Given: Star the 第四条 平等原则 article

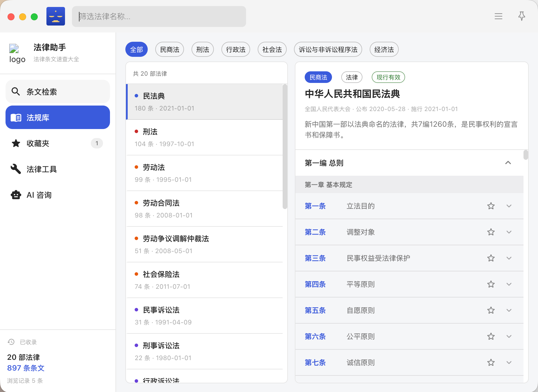Looking at the screenshot, I should coord(491,284).
